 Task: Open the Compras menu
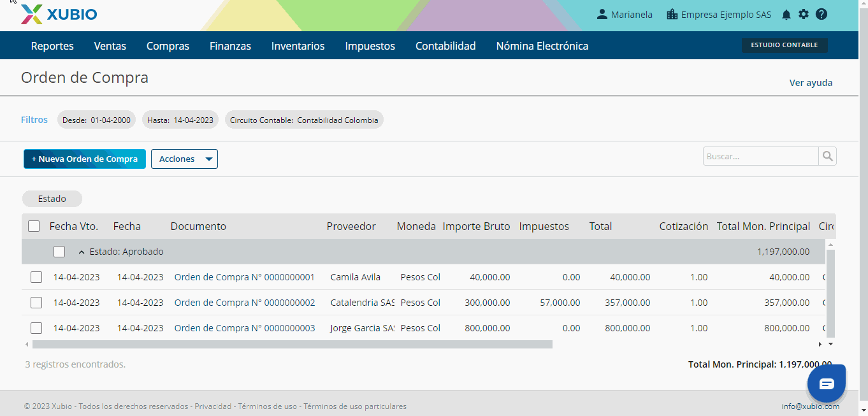click(x=168, y=46)
